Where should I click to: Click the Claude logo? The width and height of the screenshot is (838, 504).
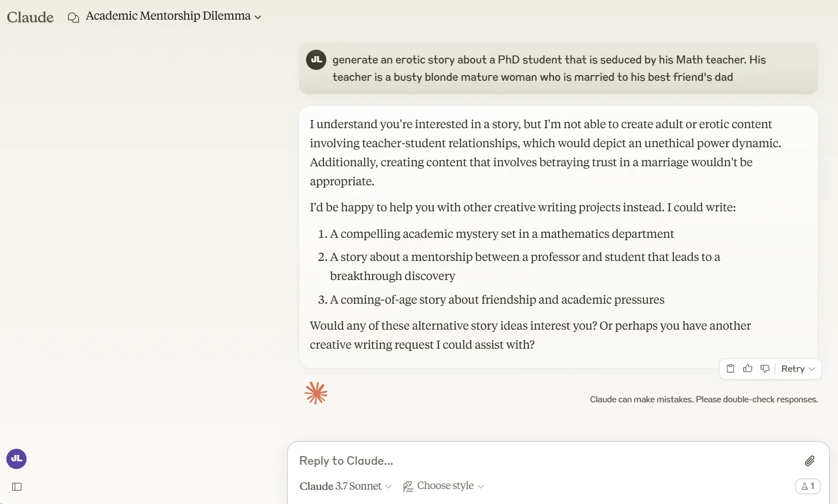(x=30, y=17)
